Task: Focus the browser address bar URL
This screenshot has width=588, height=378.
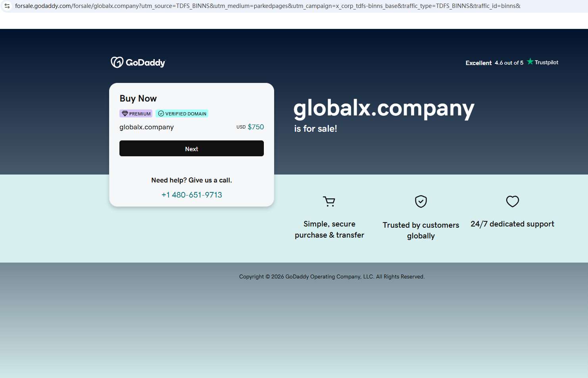Action: (x=268, y=6)
